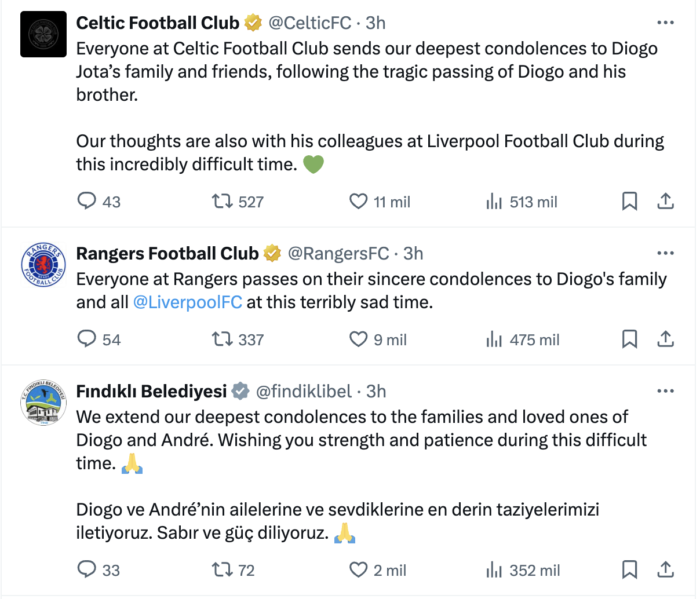
Task: View analytics of Celtic tweet
Action: tap(494, 201)
